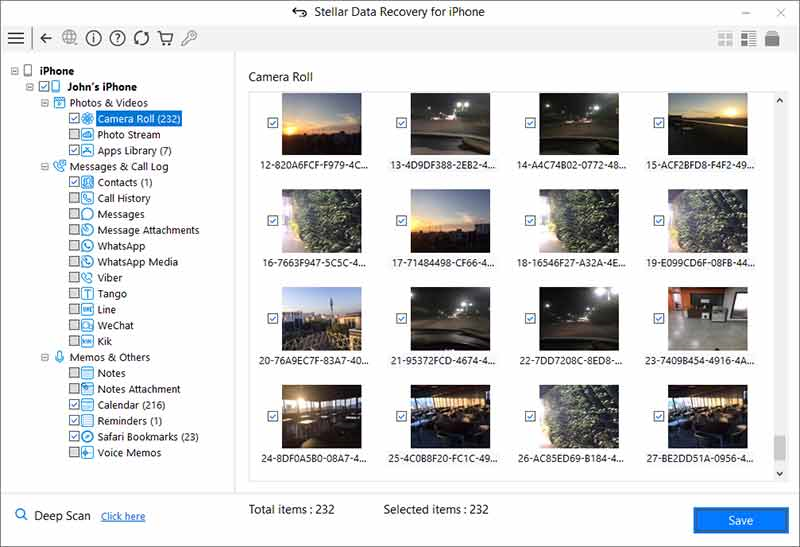Open thumbnail 15-ACF2BFD8 sunset photo

pyautogui.click(x=708, y=123)
